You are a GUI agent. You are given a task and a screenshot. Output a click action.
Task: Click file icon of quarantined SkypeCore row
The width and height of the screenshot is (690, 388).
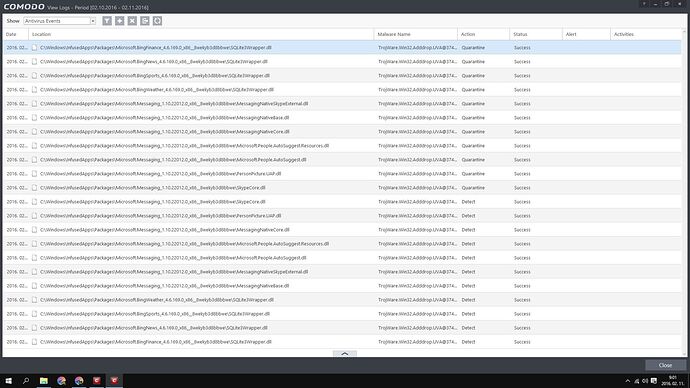pyautogui.click(x=34, y=188)
